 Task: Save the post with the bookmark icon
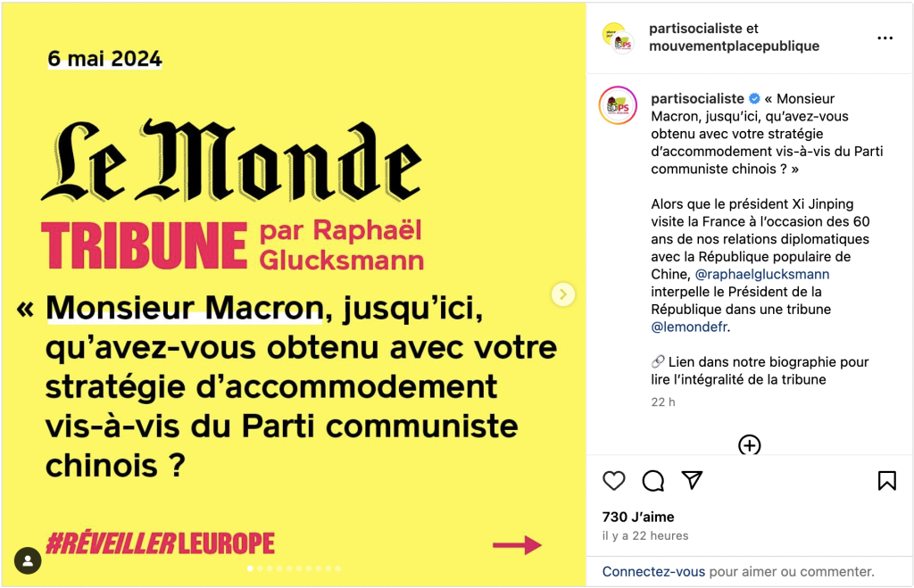(887, 481)
